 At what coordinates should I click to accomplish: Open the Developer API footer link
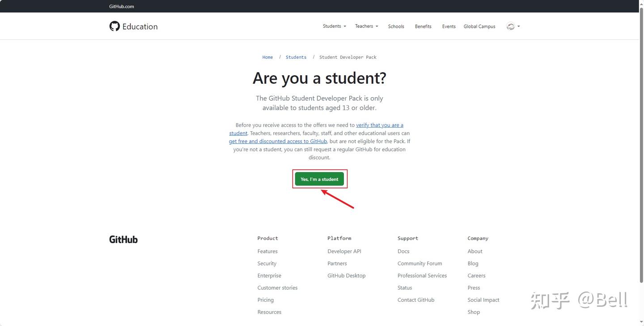(x=344, y=251)
